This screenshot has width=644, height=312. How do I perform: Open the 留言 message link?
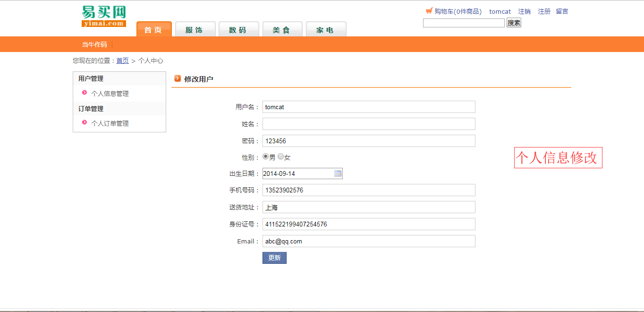click(562, 11)
